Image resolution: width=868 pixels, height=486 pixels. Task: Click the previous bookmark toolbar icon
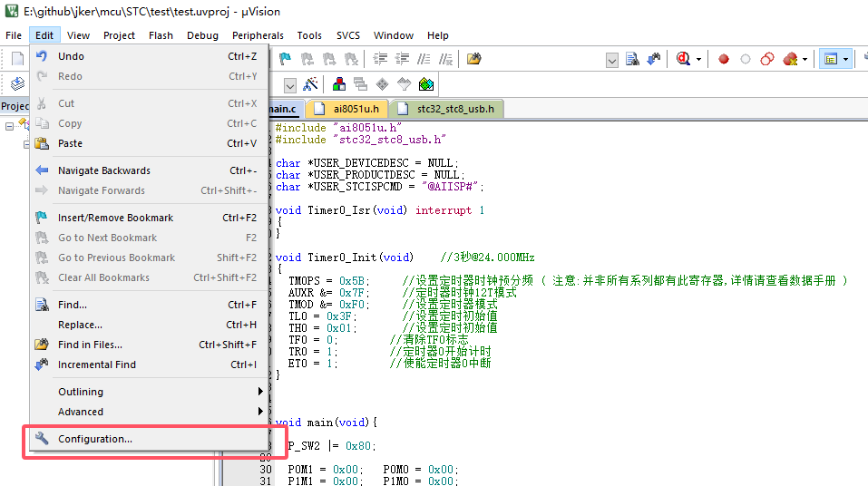[307, 59]
